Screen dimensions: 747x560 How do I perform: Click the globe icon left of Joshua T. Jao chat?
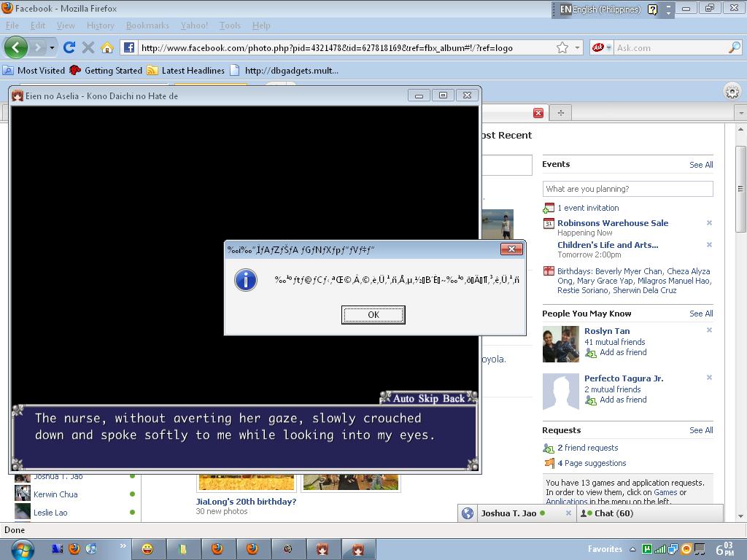point(468,513)
